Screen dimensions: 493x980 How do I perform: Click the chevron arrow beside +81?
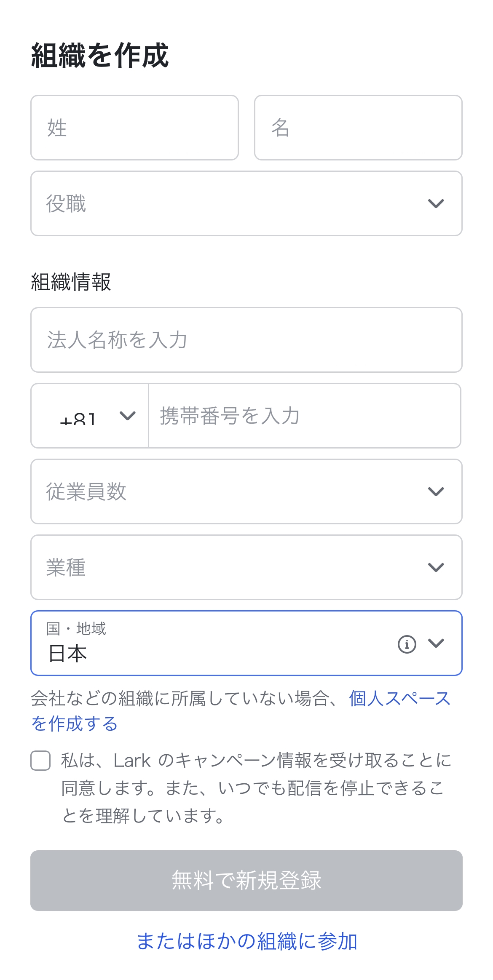(127, 416)
